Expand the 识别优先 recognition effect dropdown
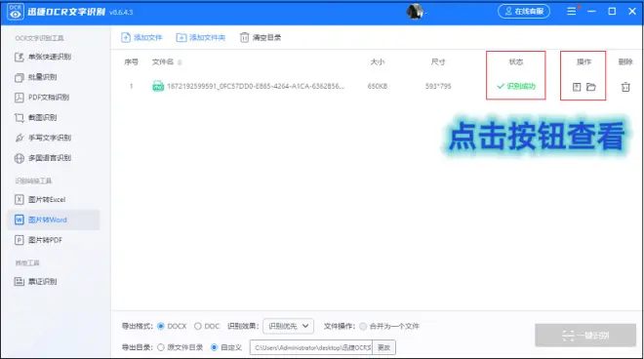Screen dimensions: 644x359 point(288,326)
